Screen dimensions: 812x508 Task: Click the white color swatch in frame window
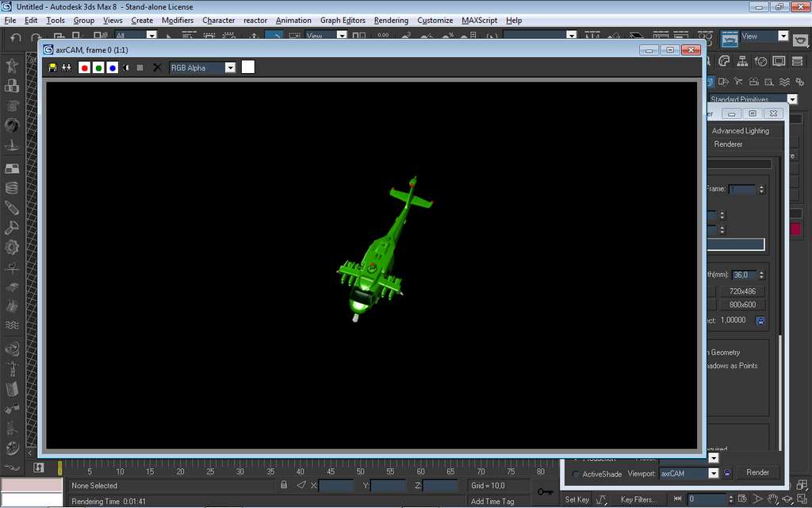[x=248, y=67]
